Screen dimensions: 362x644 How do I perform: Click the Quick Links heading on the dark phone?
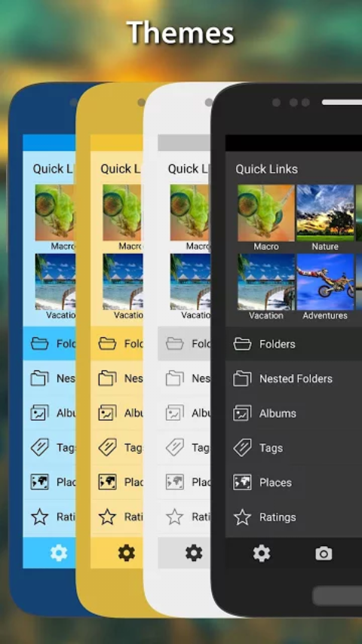(x=267, y=169)
